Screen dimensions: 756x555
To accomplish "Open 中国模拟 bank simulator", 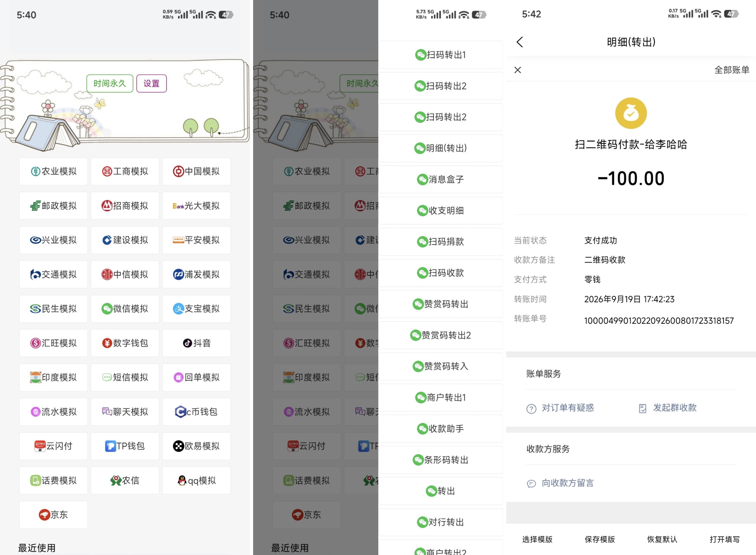I will pyautogui.click(x=197, y=171).
